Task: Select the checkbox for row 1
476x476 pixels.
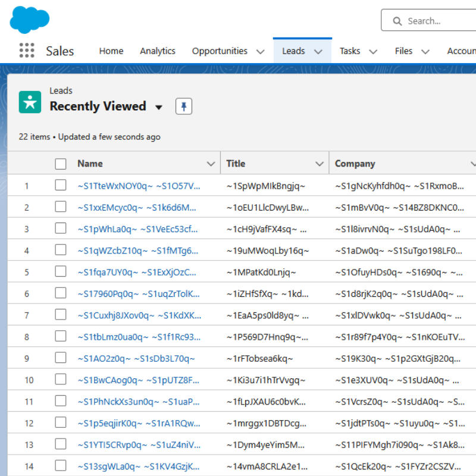Action: point(61,185)
